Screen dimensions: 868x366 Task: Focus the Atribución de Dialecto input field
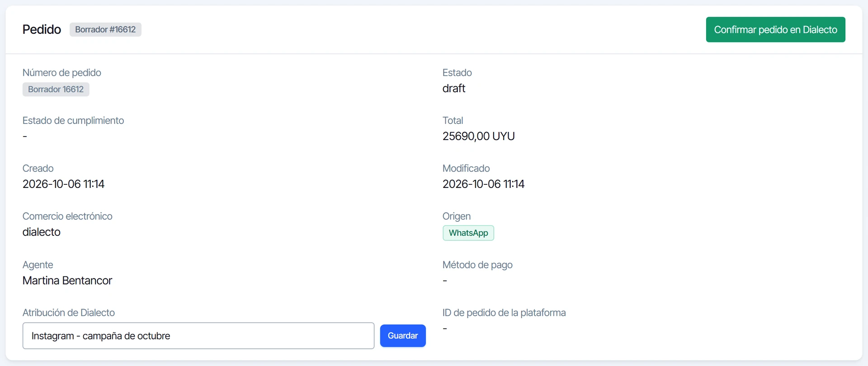[x=198, y=336]
